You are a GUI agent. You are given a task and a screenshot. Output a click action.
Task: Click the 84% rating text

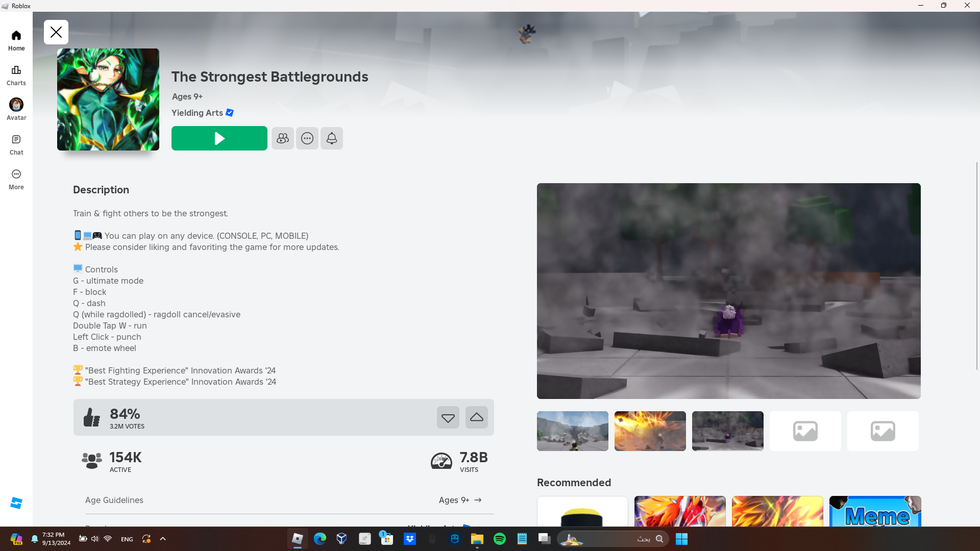(125, 414)
